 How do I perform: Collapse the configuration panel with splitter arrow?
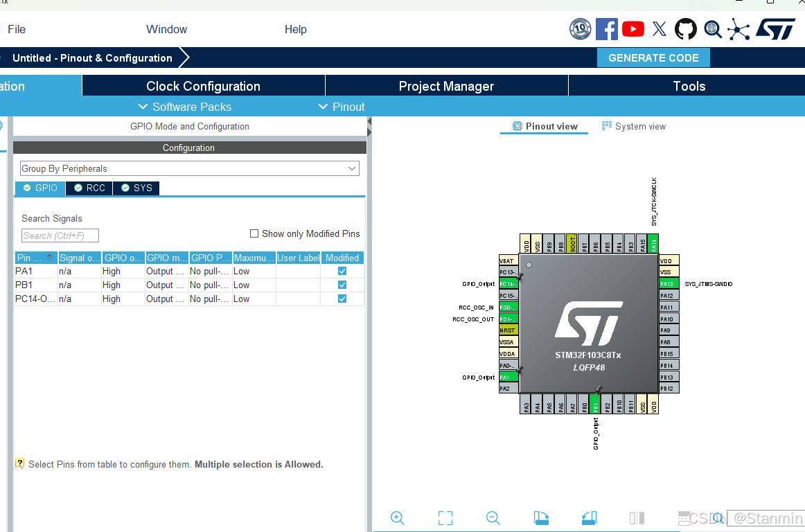tap(369, 122)
